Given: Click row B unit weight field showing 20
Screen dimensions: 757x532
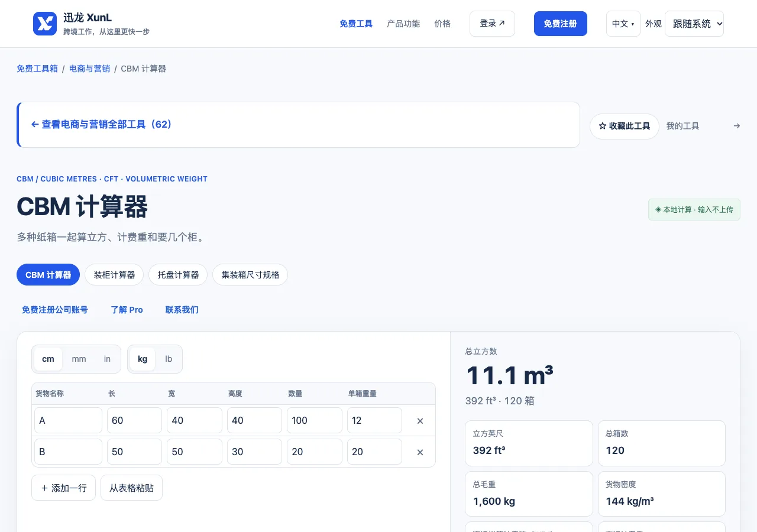Looking at the screenshot, I should pyautogui.click(x=374, y=452).
